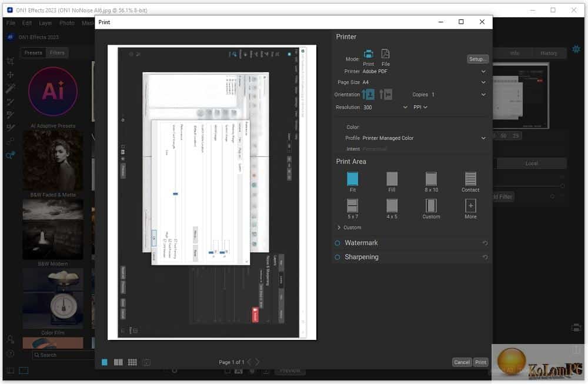
Task: Select the Fit print area
Action: pyautogui.click(x=352, y=179)
